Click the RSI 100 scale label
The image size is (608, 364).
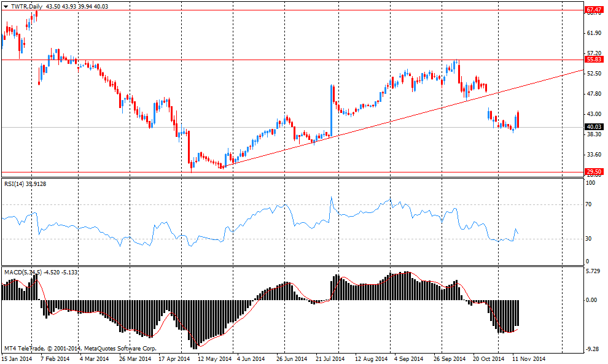click(x=591, y=183)
